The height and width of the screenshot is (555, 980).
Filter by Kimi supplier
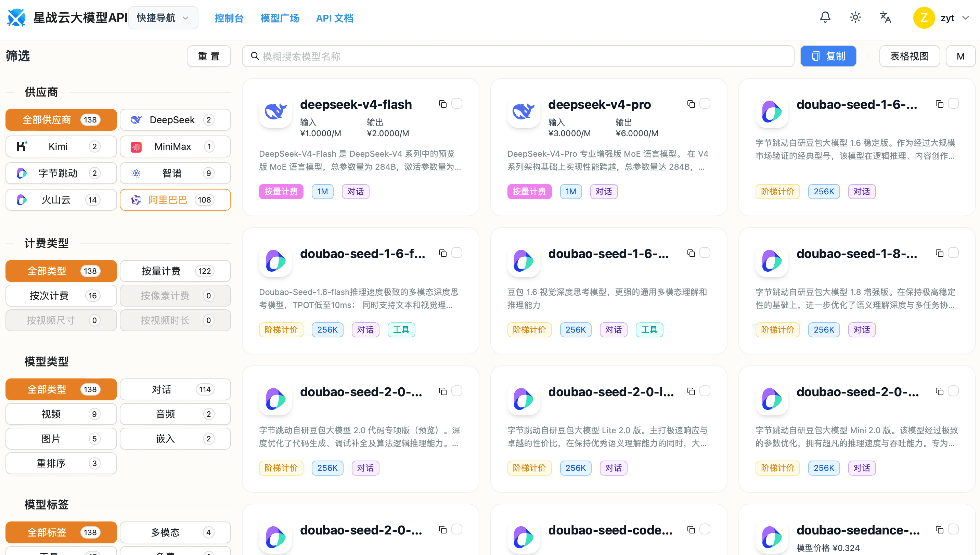(61, 146)
